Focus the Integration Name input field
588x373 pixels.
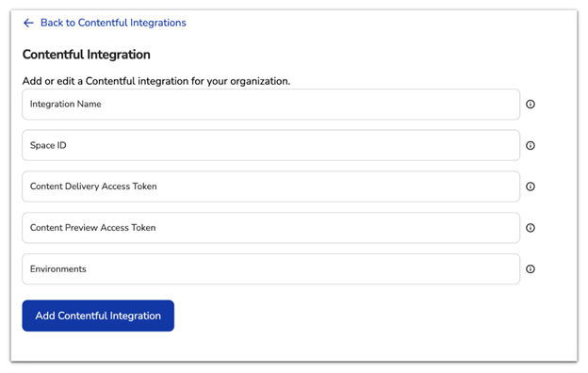click(270, 105)
